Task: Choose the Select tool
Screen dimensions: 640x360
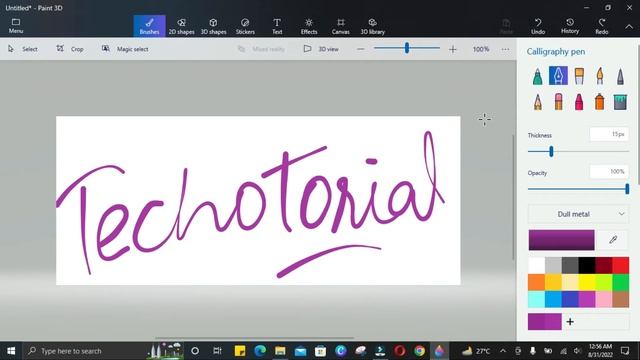Action: pyautogui.click(x=23, y=49)
